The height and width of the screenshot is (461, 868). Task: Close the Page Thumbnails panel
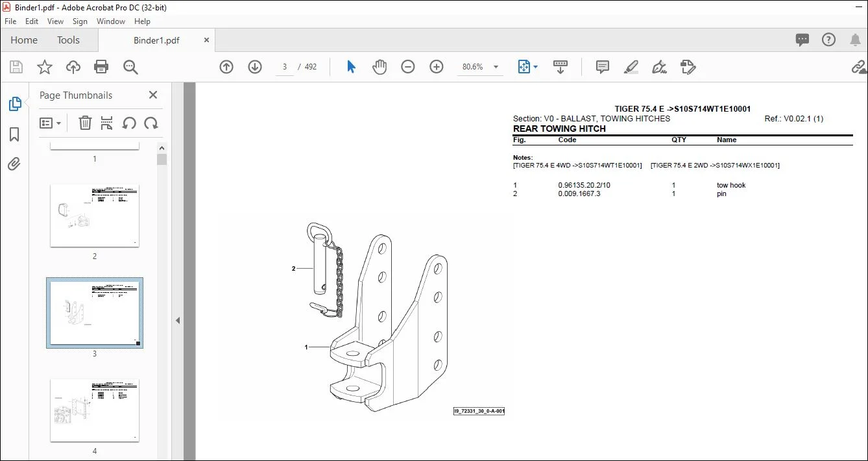tap(153, 95)
